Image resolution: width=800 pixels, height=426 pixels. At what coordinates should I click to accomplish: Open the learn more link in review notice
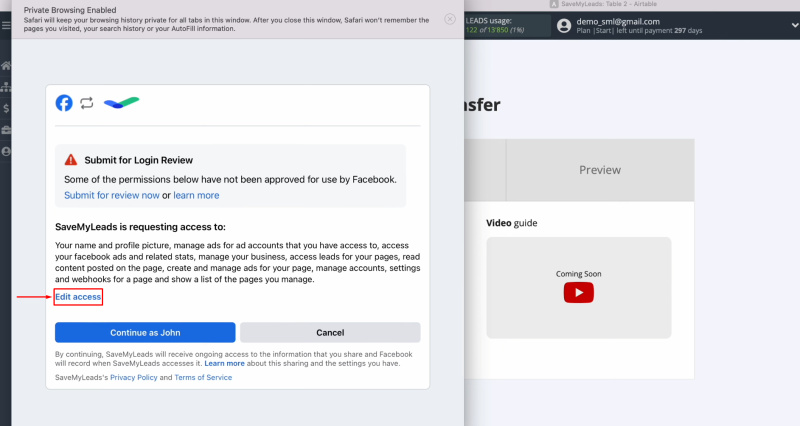196,195
